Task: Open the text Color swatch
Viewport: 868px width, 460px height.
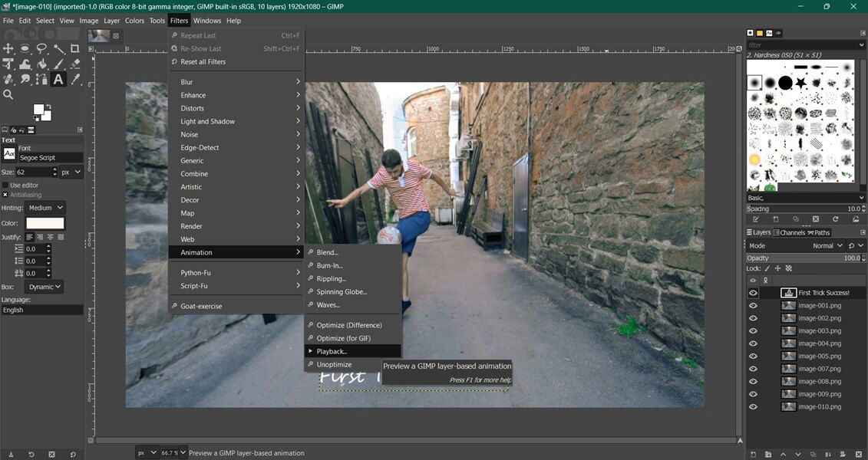Action: click(x=45, y=222)
